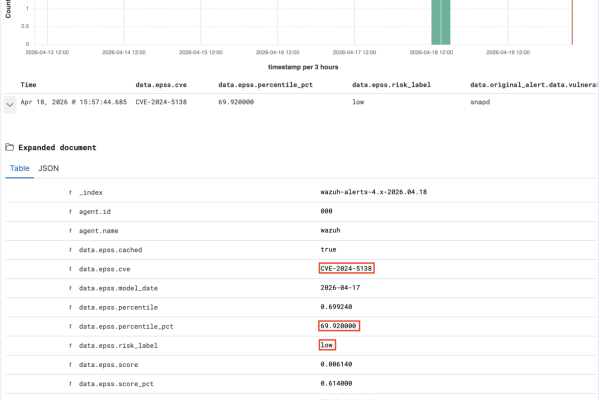Click the folder icon beside Expanded document
Viewport: 600px width, 400px height.
pos(10,147)
